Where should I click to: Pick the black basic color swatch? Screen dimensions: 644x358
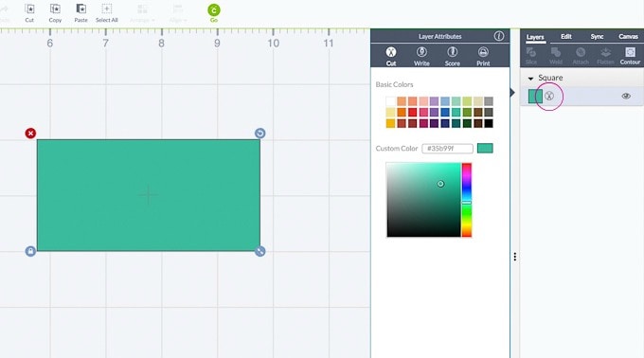pos(489,123)
